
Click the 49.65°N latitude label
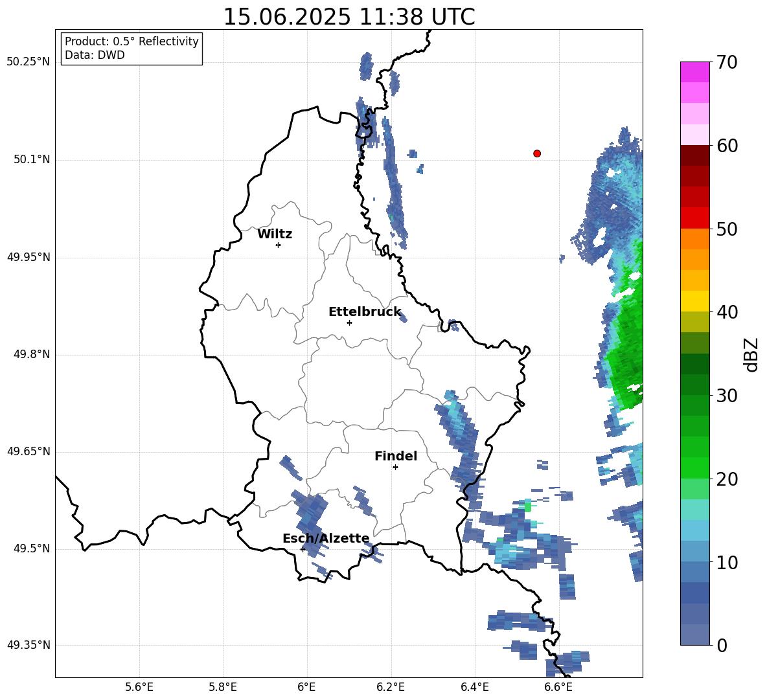click(29, 451)
